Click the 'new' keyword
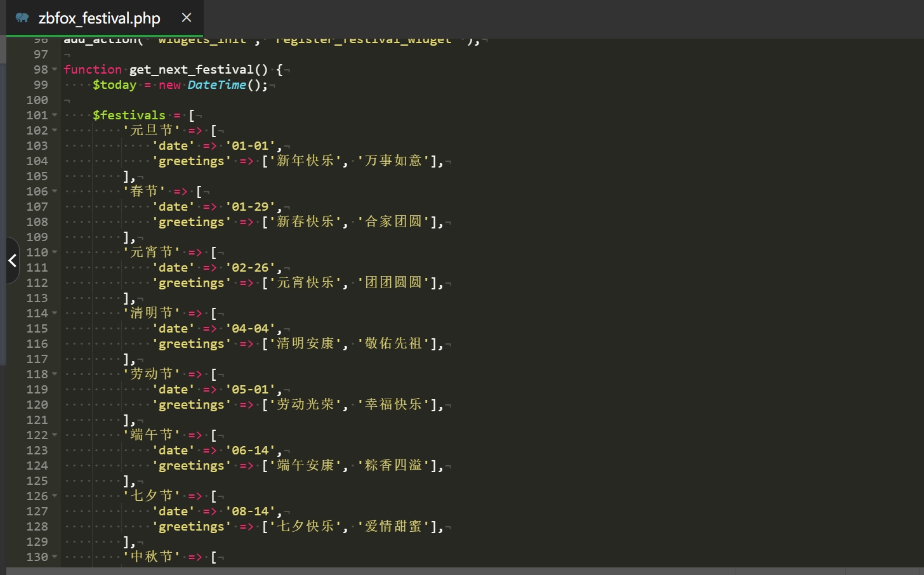The height and width of the screenshot is (575, 924). [x=169, y=85]
